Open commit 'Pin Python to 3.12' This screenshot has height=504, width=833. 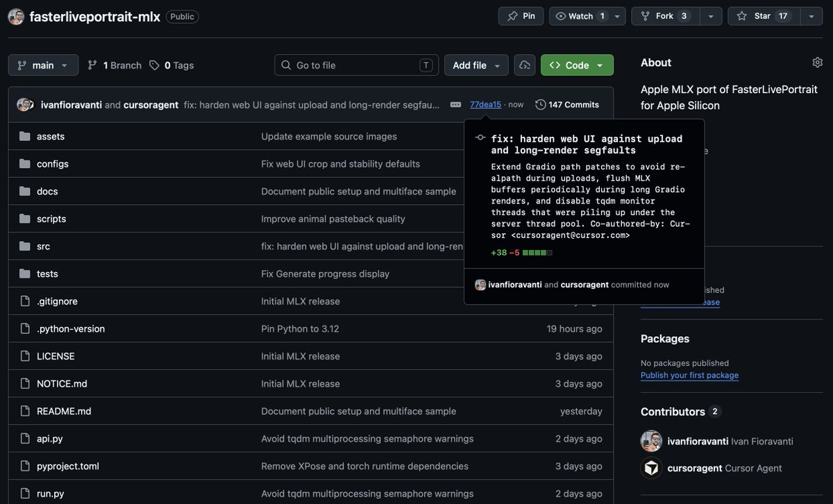coord(300,328)
